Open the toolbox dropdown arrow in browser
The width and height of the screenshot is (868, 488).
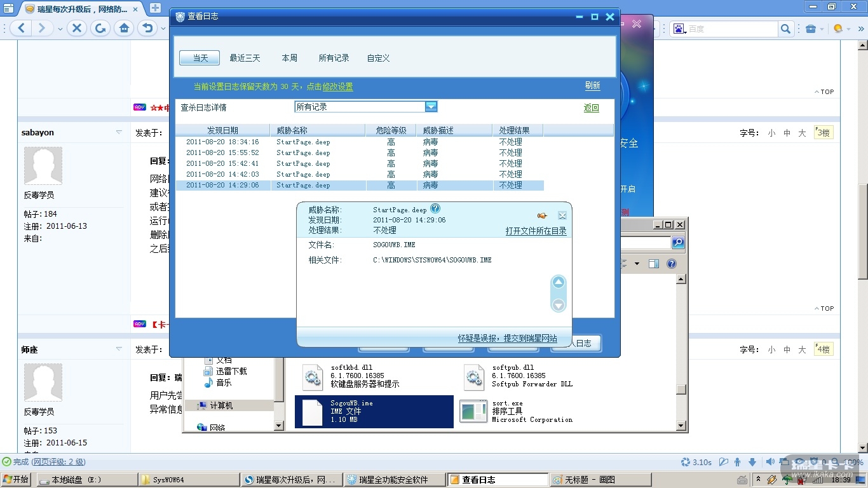[x=822, y=29]
